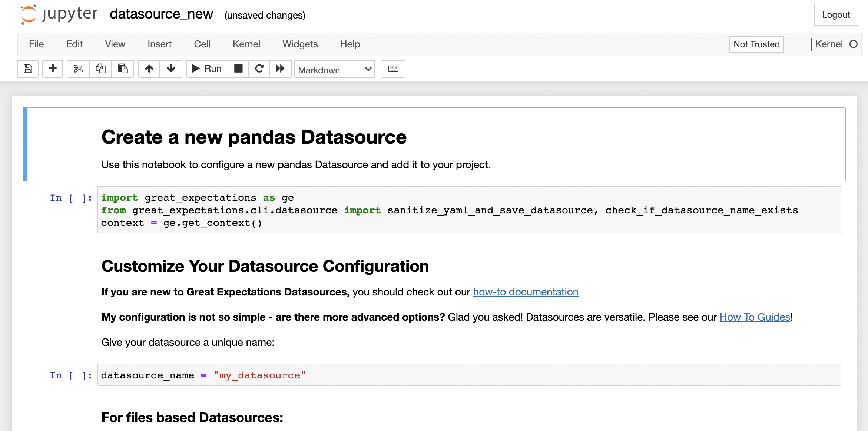868x431 pixels.
Task: Cut selected cells with scissors icon
Action: coord(78,69)
